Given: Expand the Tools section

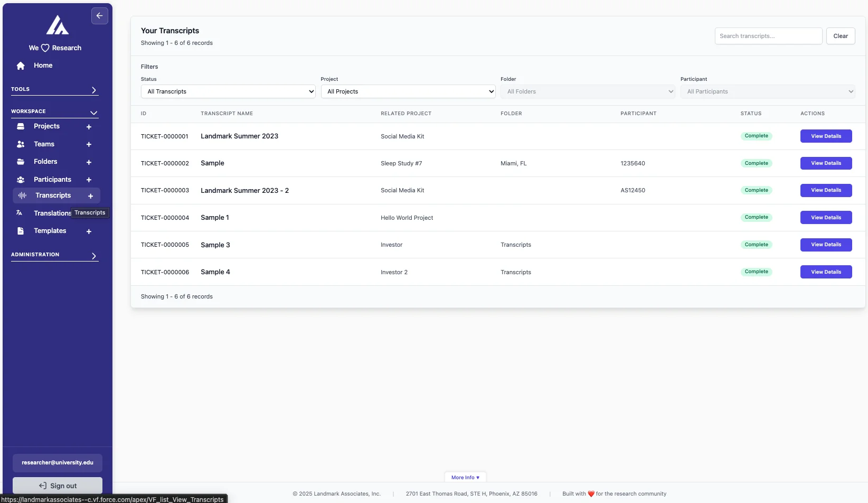Looking at the screenshot, I should 94,90.
